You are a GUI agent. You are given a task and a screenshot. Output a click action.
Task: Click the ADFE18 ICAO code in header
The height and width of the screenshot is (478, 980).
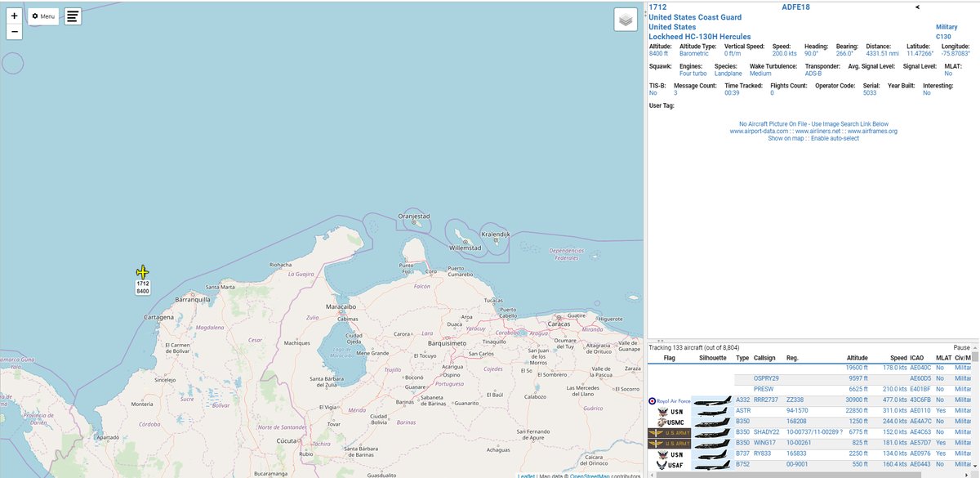(x=796, y=7)
